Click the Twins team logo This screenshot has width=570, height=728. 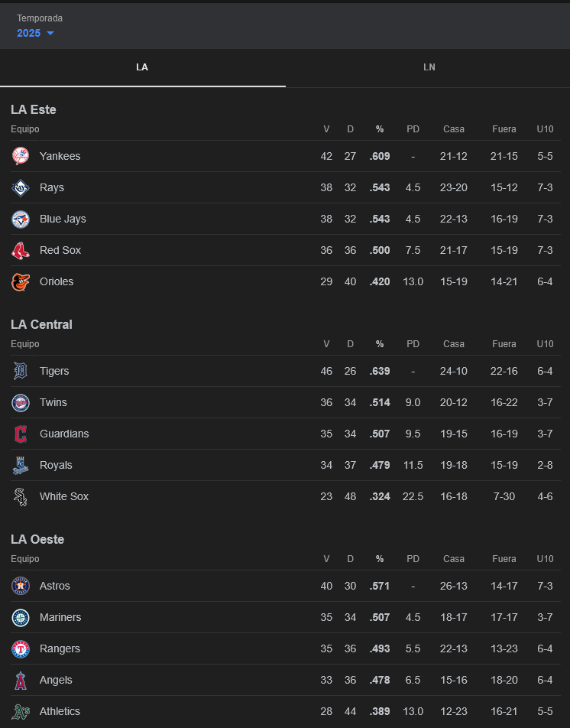click(x=21, y=402)
